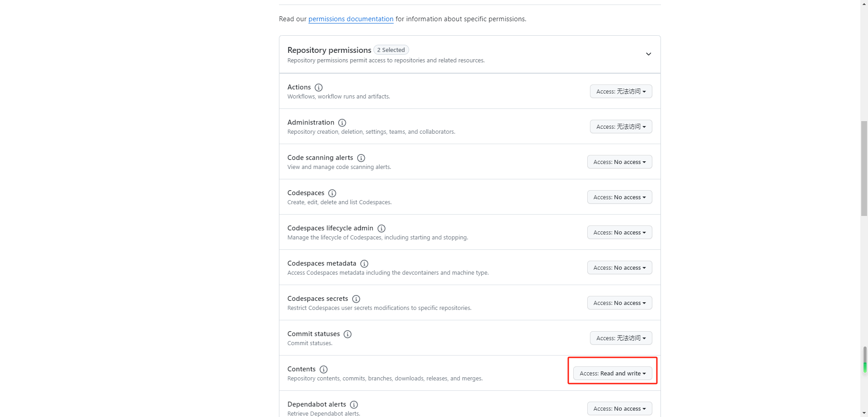Open Code scanning alerts access dropdown

(x=619, y=162)
